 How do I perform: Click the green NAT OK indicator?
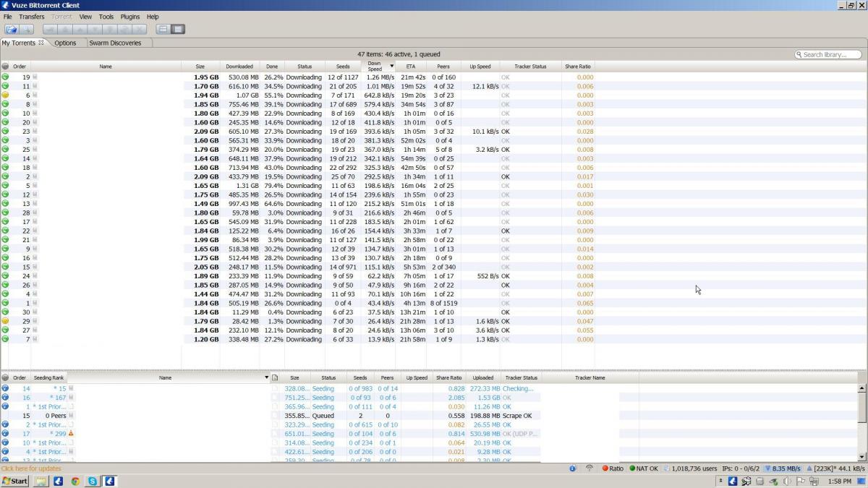coord(644,468)
